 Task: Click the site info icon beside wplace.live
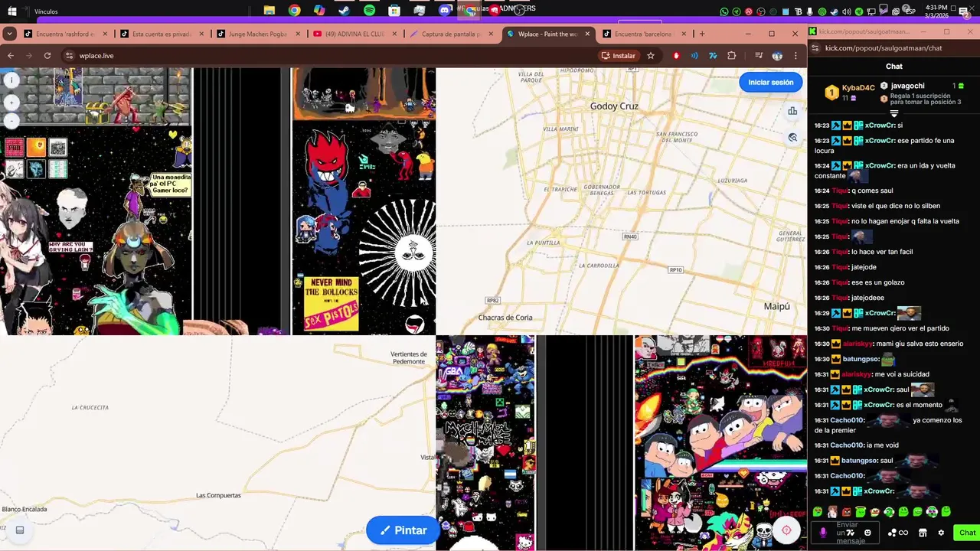tap(69, 56)
